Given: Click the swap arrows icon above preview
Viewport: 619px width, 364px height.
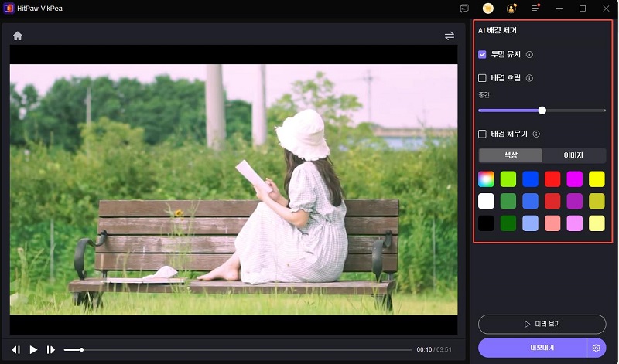Looking at the screenshot, I should pos(450,36).
